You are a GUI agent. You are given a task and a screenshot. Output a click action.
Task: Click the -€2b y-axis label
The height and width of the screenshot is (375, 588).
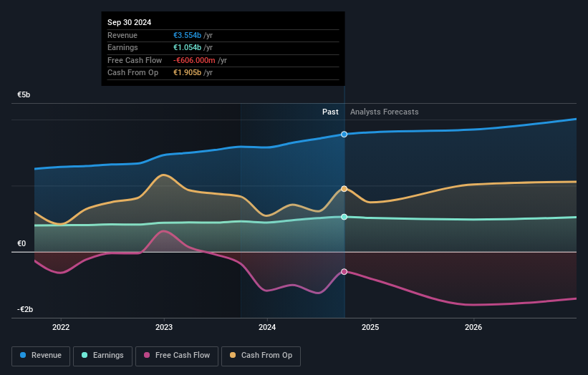point(25,309)
